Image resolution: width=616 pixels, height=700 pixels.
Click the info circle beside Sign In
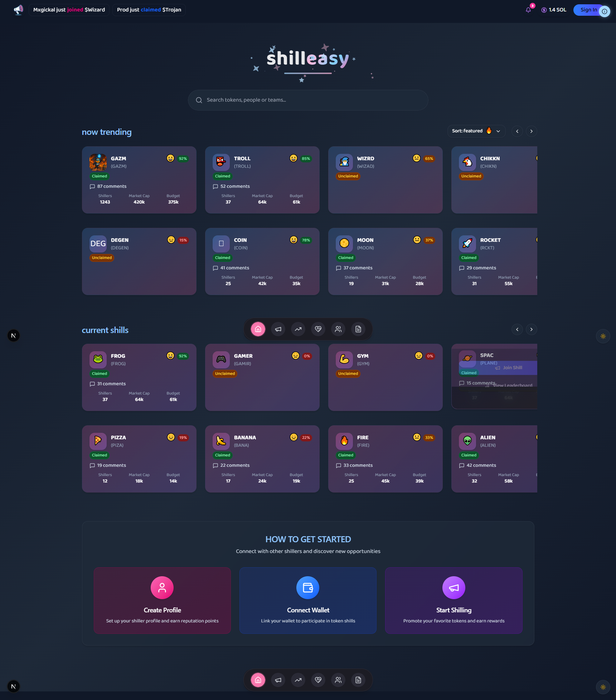tap(605, 11)
